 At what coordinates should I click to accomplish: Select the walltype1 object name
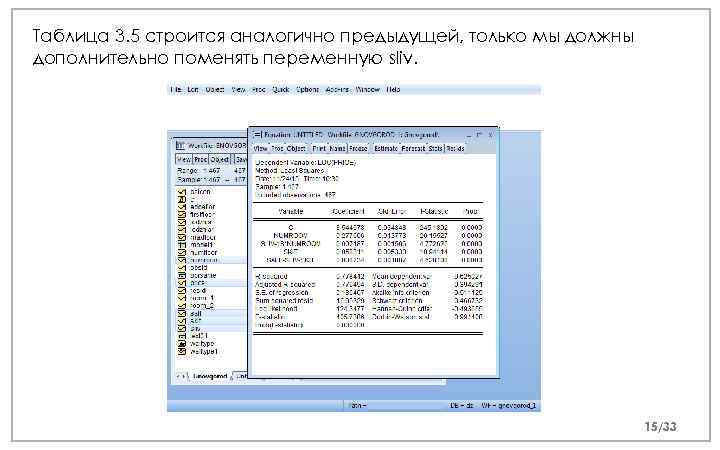click(x=203, y=351)
